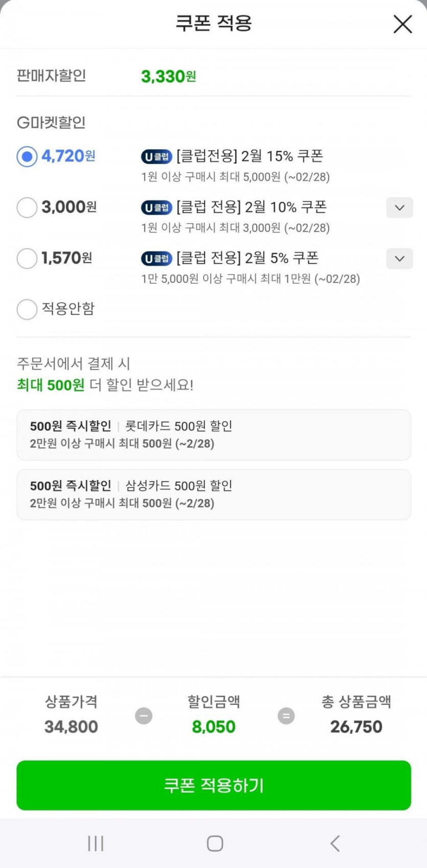The image size is (427, 868).
Task: Tap the Android home button icon
Action: [215, 843]
